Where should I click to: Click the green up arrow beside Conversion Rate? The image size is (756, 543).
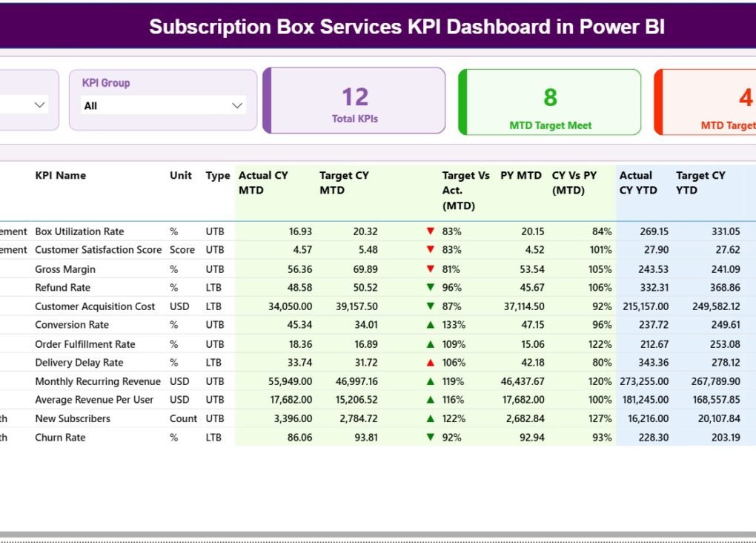click(431, 325)
